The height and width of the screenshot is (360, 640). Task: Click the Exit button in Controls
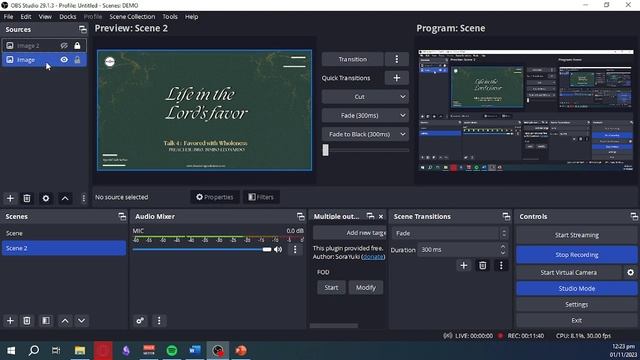(576, 320)
